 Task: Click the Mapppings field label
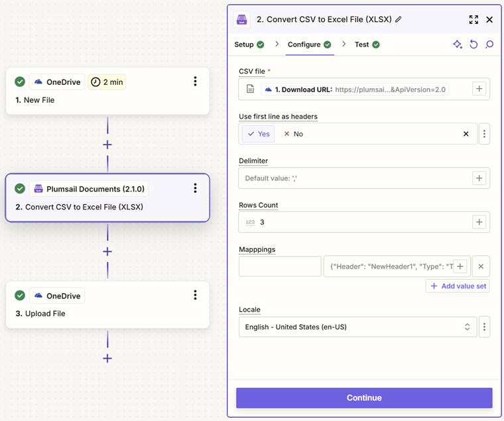[x=257, y=250]
